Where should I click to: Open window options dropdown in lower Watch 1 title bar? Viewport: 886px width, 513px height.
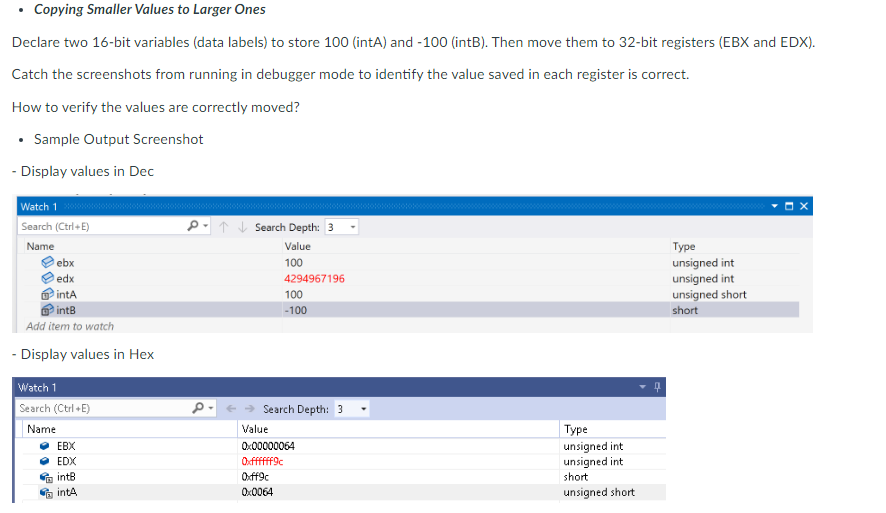[x=642, y=387]
